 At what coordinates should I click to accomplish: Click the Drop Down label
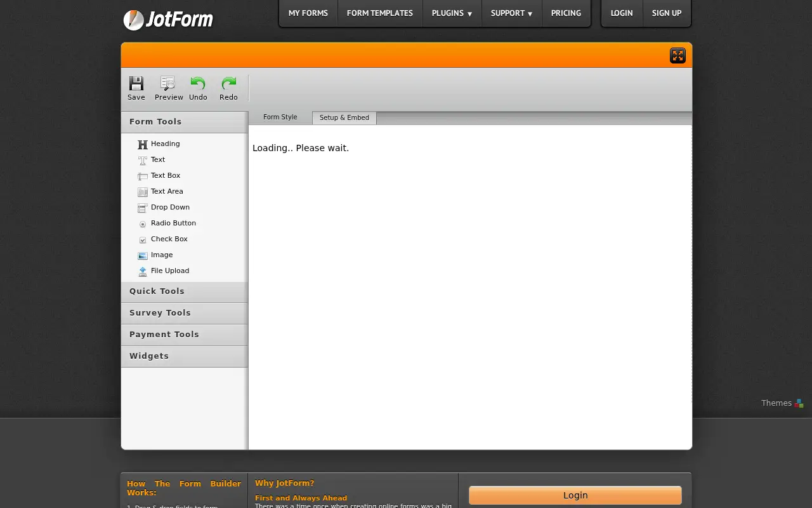click(x=170, y=208)
